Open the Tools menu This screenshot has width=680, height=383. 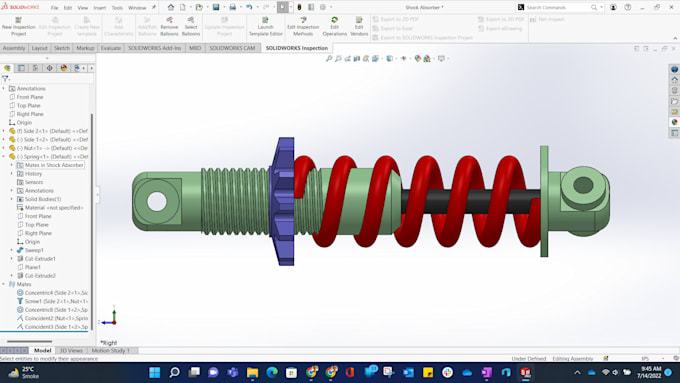pyautogui.click(x=117, y=8)
